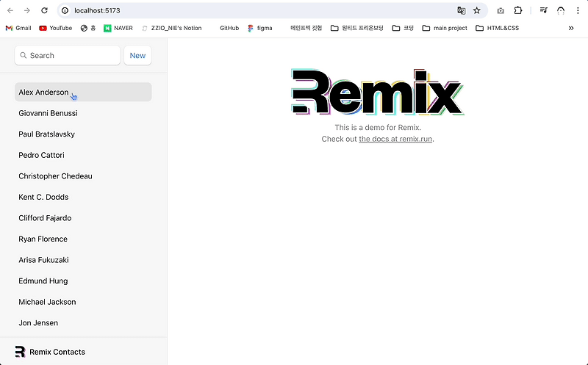Go forward in browser history
The height and width of the screenshot is (365, 588).
pos(27,10)
